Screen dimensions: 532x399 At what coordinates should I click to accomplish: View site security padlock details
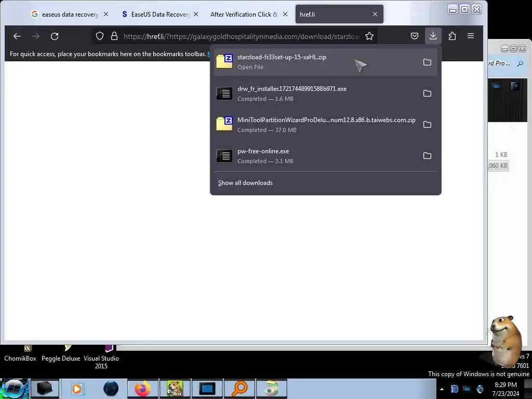(x=114, y=36)
